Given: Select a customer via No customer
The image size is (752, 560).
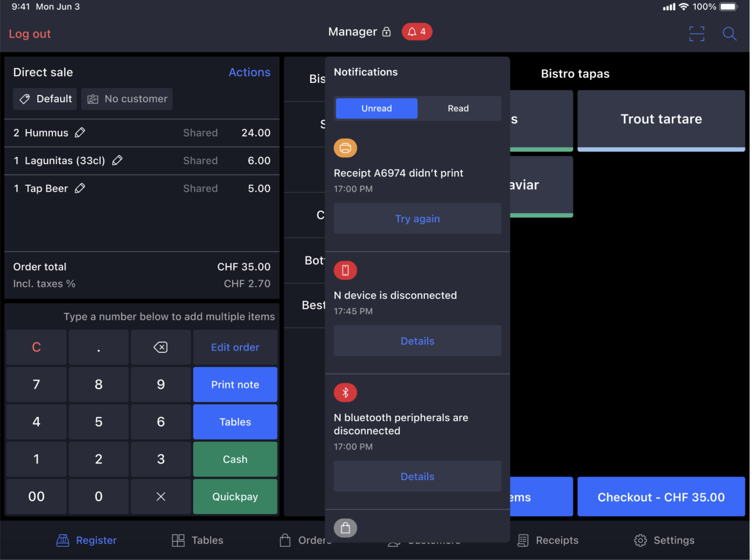Looking at the screenshot, I should 127,99.
